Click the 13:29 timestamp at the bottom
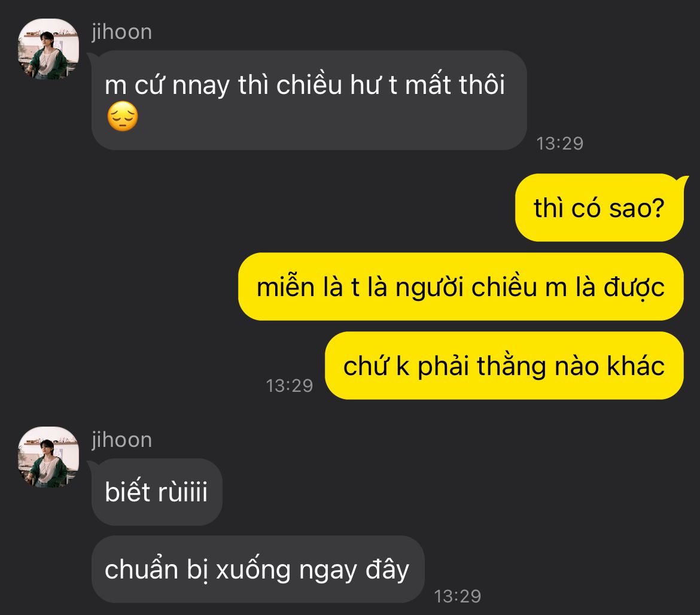Viewport: 700px width, 615px height. [458, 596]
